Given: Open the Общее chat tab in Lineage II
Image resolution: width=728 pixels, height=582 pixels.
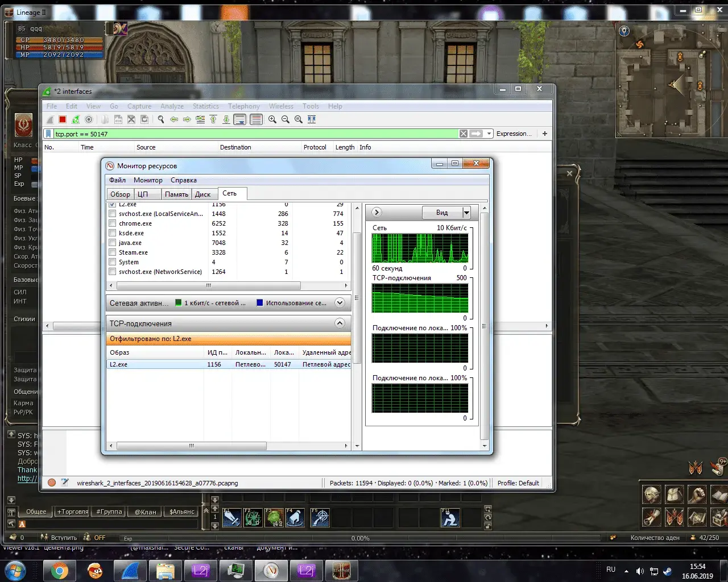Looking at the screenshot, I should 36,512.
